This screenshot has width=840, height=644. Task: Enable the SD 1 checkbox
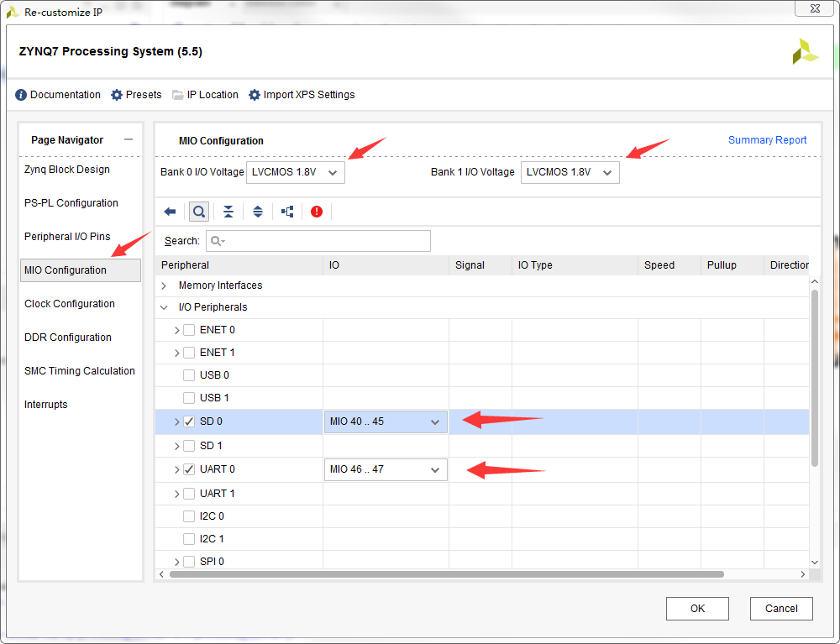tap(188, 445)
